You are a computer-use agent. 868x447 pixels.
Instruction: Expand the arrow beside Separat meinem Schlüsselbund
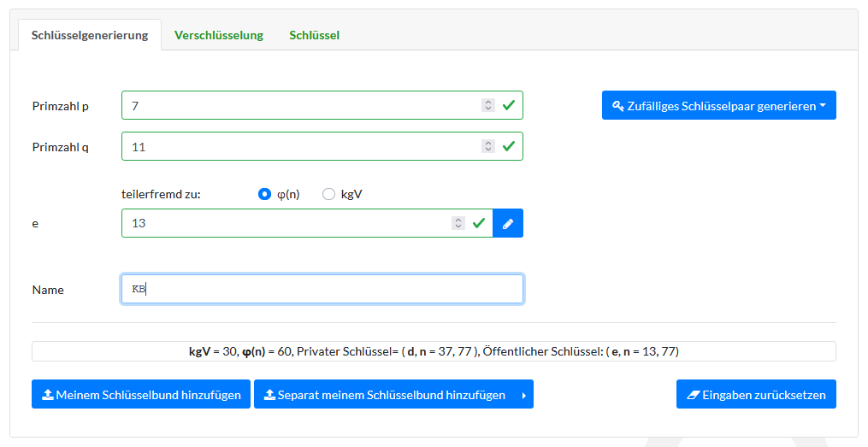coord(524,395)
